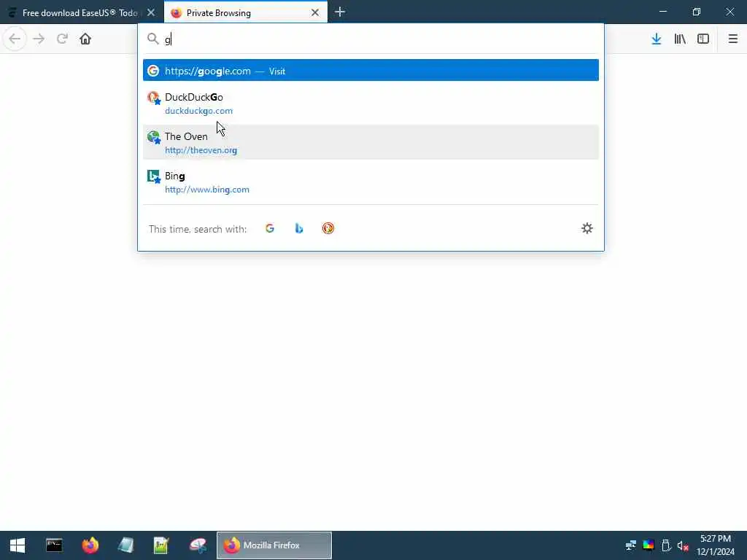The width and height of the screenshot is (747, 560).
Task: Open search settings gear icon
Action: coord(587,228)
